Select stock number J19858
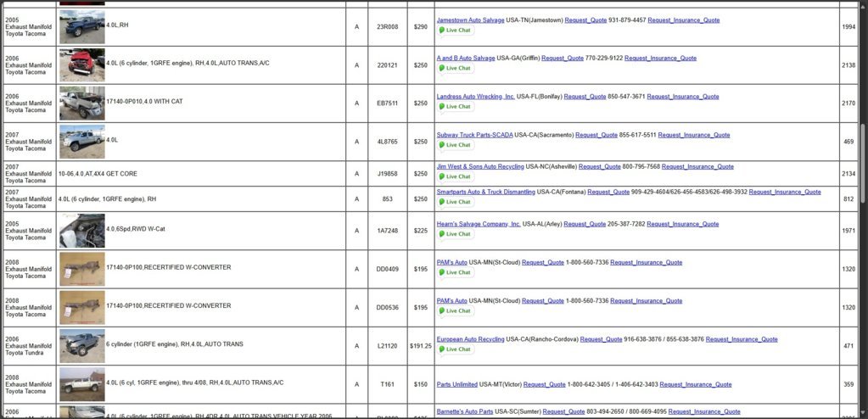 388,174
